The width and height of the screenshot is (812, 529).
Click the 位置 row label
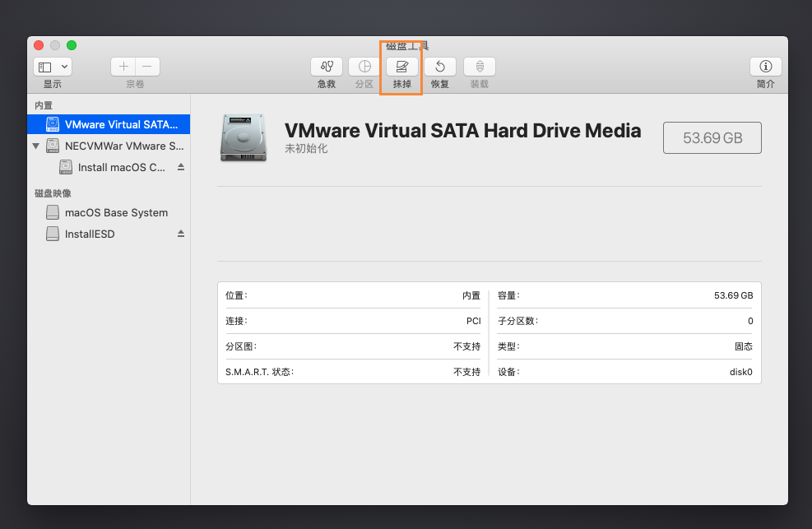236,295
